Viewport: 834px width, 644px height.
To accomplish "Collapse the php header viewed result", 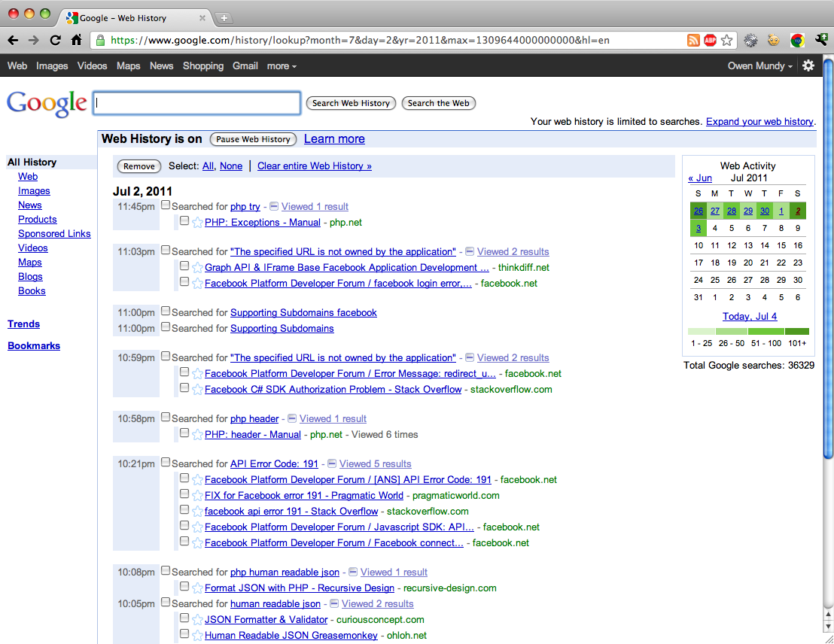I will click(292, 419).
